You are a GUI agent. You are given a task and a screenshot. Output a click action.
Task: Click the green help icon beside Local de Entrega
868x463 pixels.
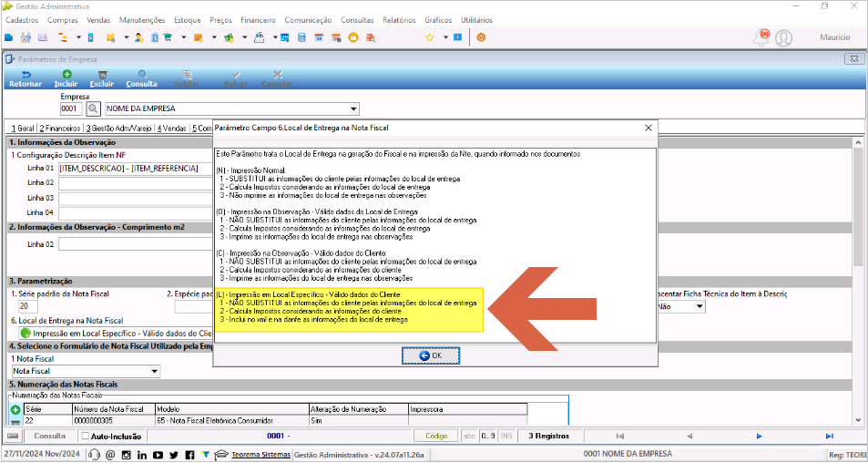(x=26, y=334)
